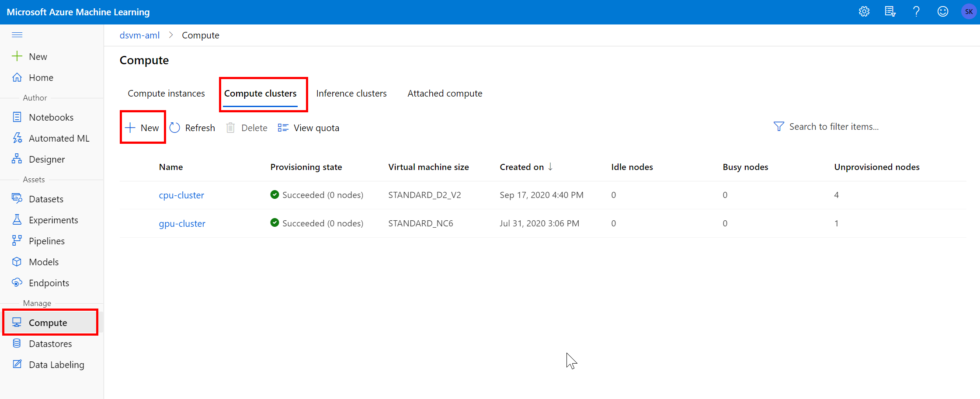This screenshot has height=399, width=980.
Task: Click the SK user profile avatar
Action: (x=969, y=12)
